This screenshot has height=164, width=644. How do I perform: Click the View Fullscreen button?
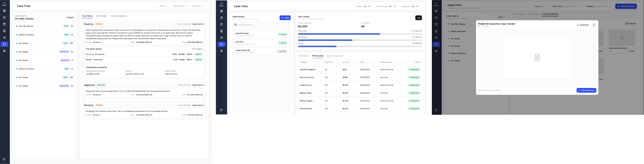click(586, 90)
